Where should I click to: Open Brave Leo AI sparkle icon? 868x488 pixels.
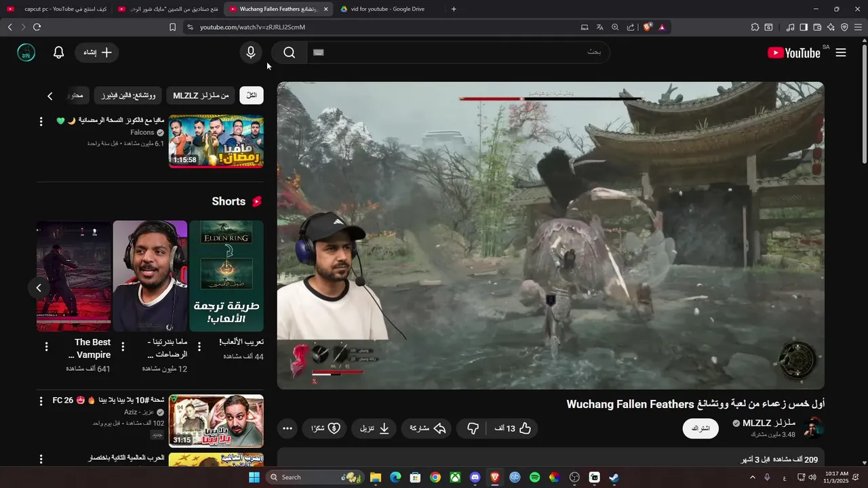coord(831,27)
